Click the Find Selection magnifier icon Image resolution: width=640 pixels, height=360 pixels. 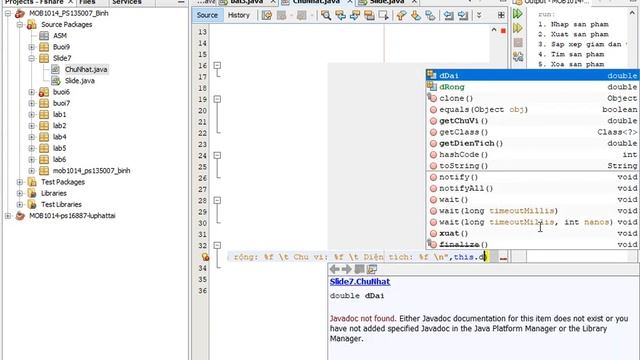pos(326,16)
